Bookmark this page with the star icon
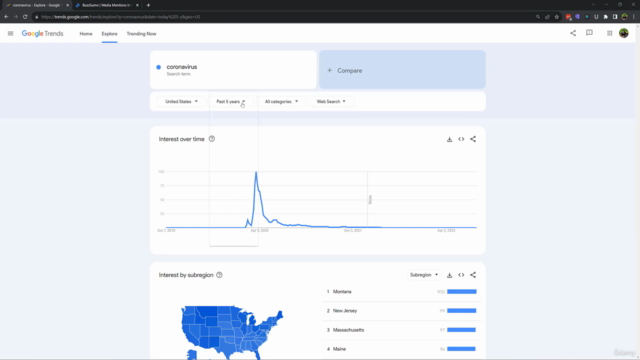The width and height of the screenshot is (640, 360). [557, 17]
